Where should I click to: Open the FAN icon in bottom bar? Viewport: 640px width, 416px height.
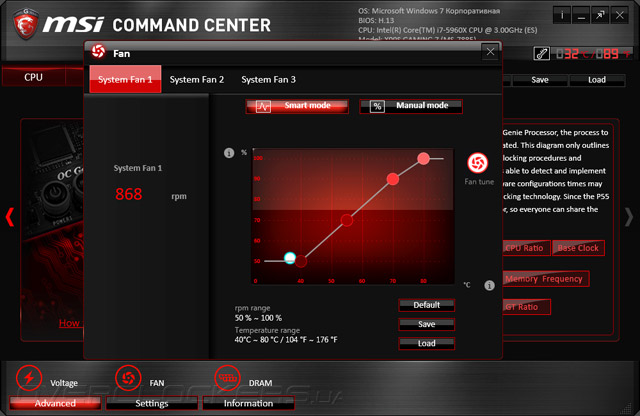coord(128,378)
